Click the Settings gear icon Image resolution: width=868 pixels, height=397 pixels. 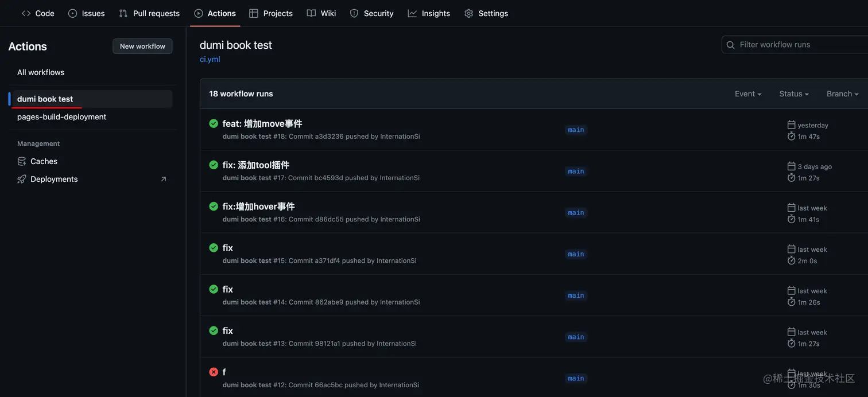pyautogui.click(x=469, y=13)
